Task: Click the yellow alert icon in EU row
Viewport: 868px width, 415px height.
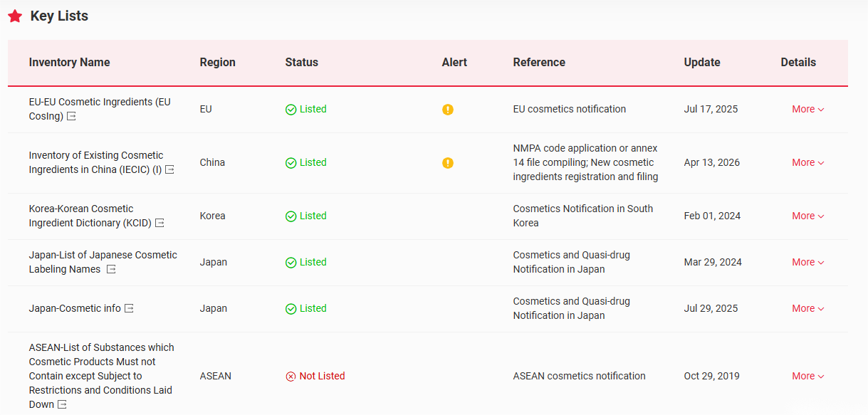Action: 447,110
